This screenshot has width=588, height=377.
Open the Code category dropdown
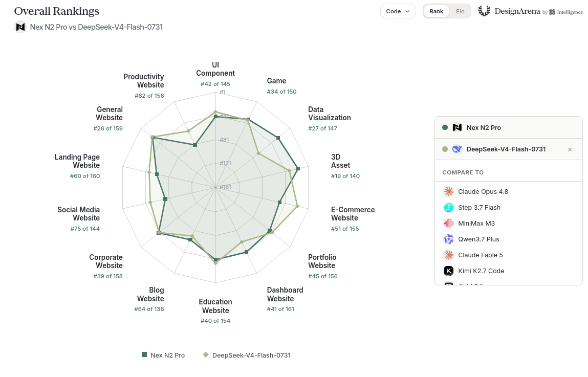tap(398, 11)
